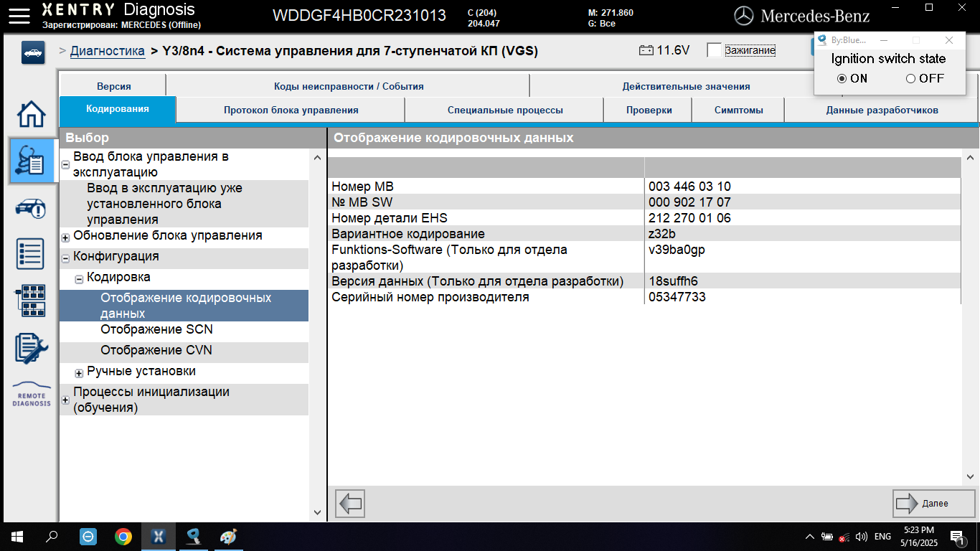Open the car fault warning sidebar icon

pos(31,208)
